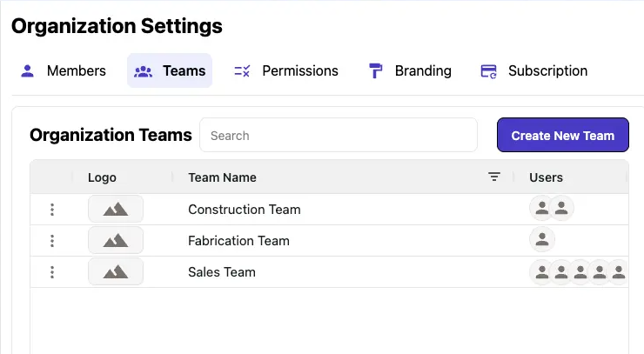Open the Team Name column filter icon

494,177
